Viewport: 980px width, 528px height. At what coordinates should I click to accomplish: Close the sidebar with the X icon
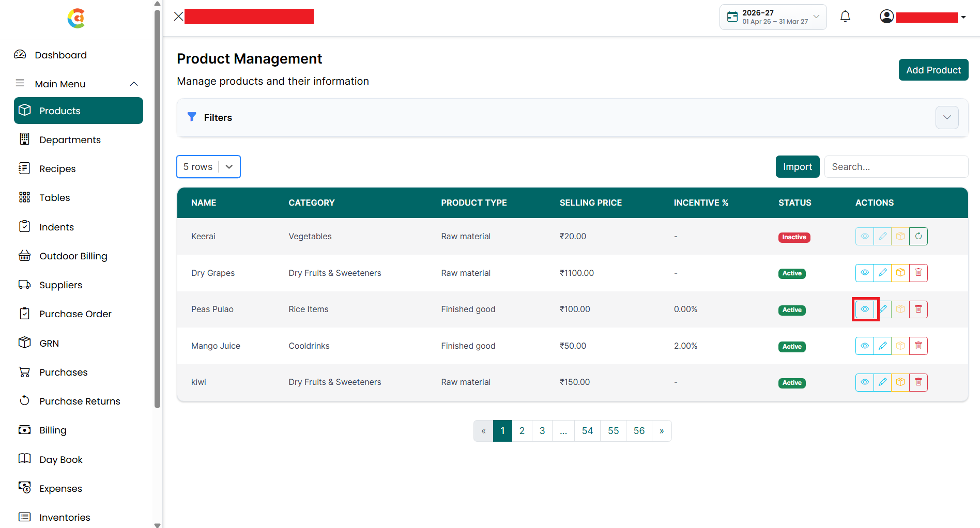tap(178, 17)
